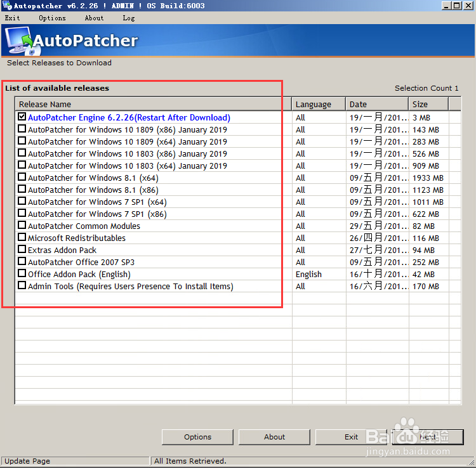Enable Microsoft Redistributables checkbox

[22, 237]
